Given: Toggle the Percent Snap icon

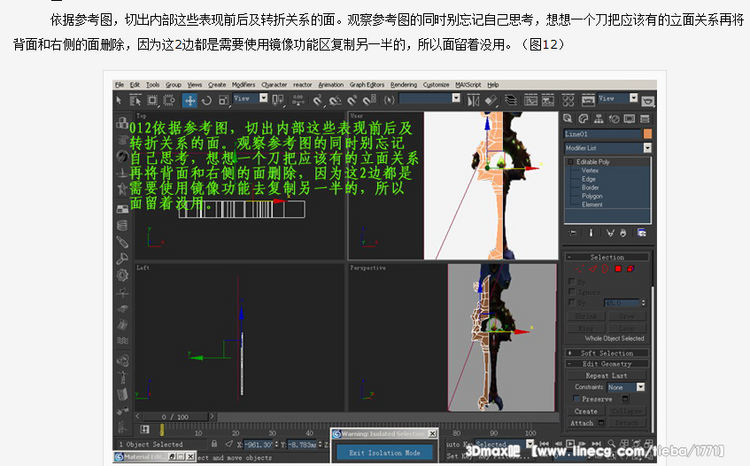Looking at the screenshot, I should 352,100.
